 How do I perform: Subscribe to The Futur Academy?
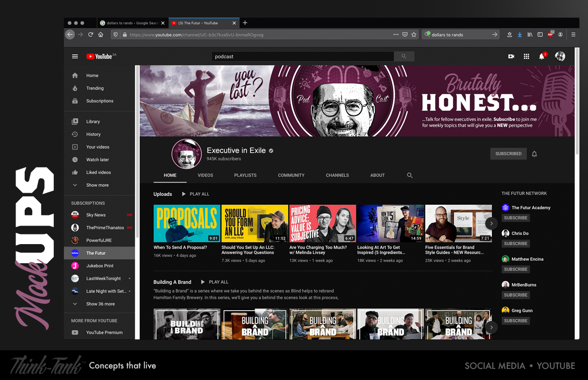[515, 218]
